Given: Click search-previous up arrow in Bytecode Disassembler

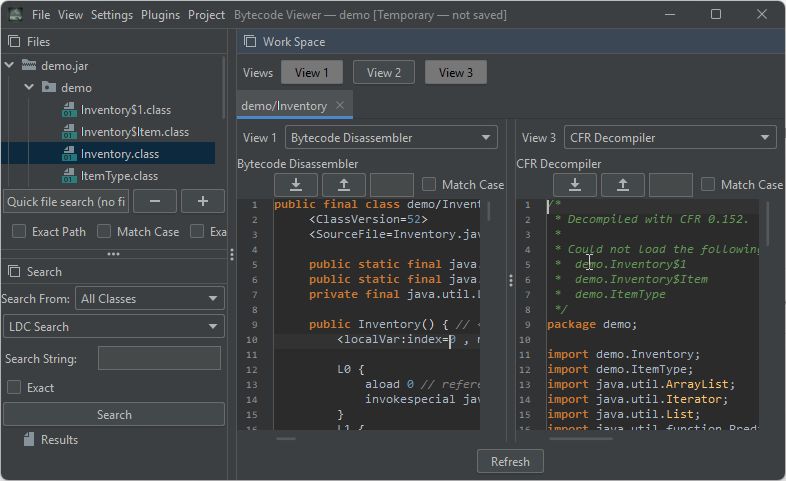Looking at the screenshot, I should [x=344, y=185].
